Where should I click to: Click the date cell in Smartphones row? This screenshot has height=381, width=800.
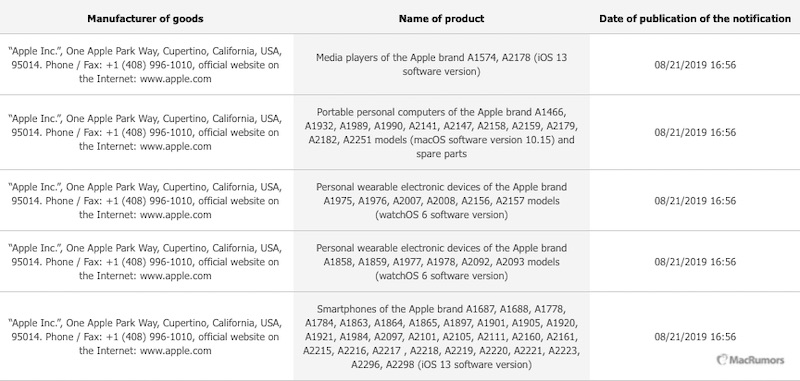(695, 337)
